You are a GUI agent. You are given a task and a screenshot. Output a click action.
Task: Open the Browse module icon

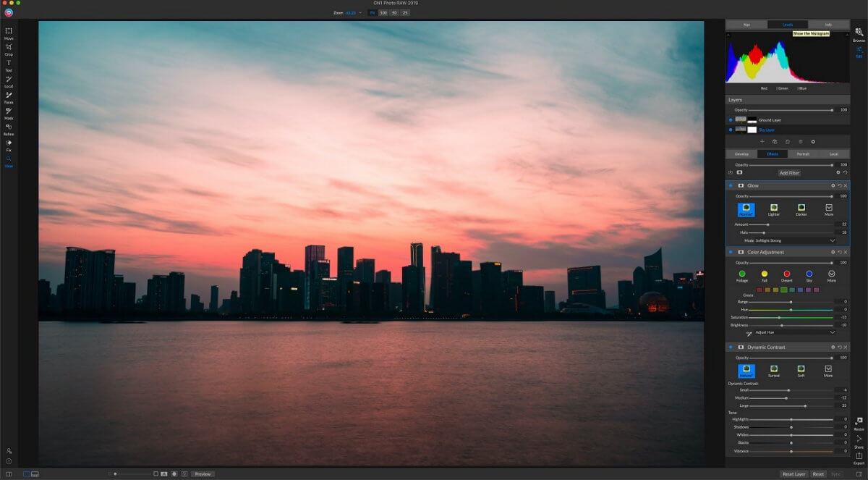click(859, 34)
